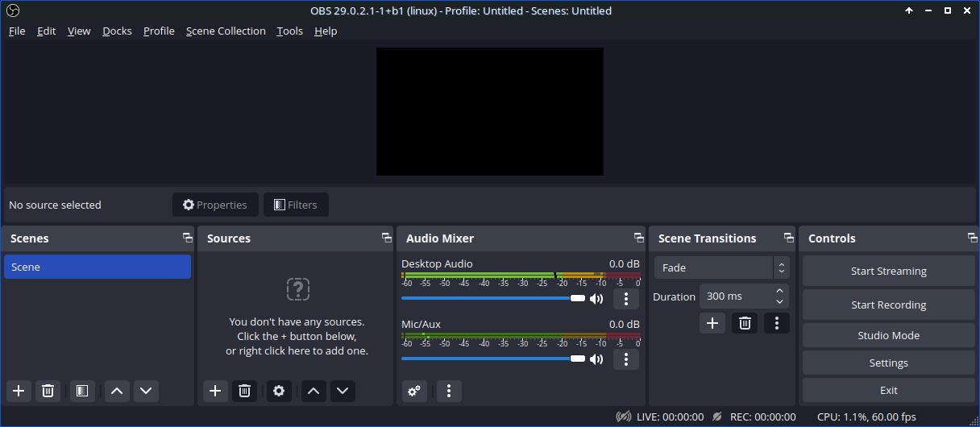Click "No source selected" label

[x=55, y=205]
